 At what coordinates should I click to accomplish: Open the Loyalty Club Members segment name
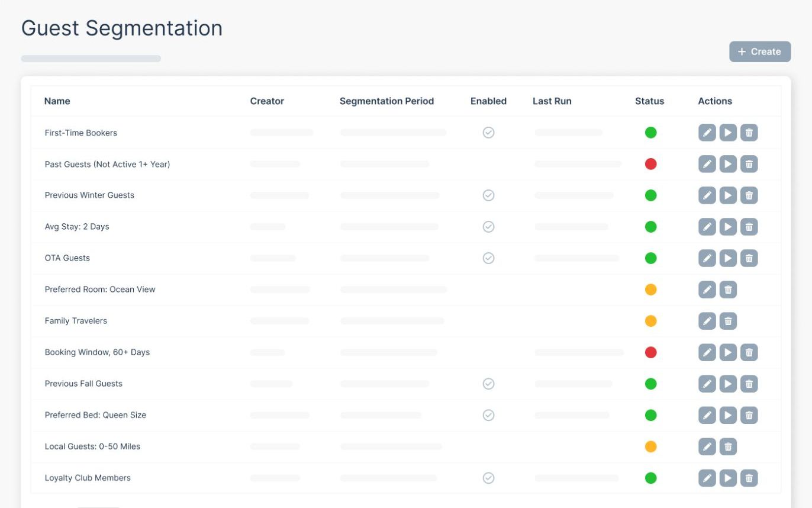pos(88,478)
